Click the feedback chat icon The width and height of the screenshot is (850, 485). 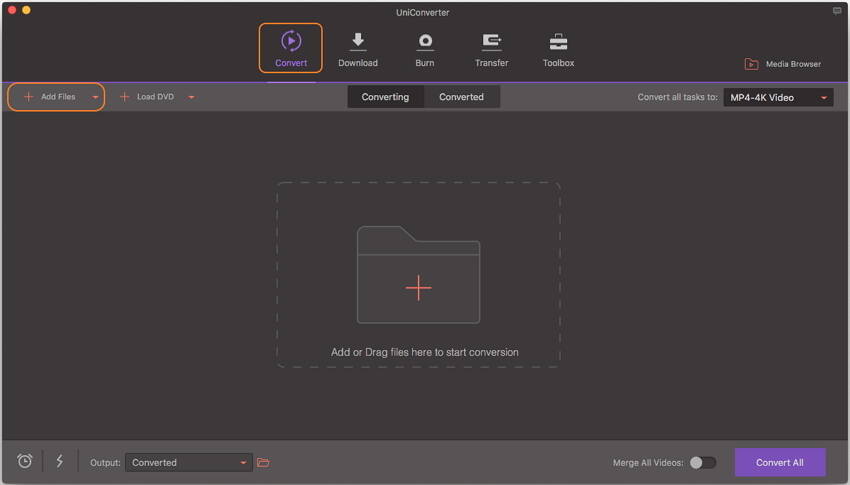coord(837,11)
